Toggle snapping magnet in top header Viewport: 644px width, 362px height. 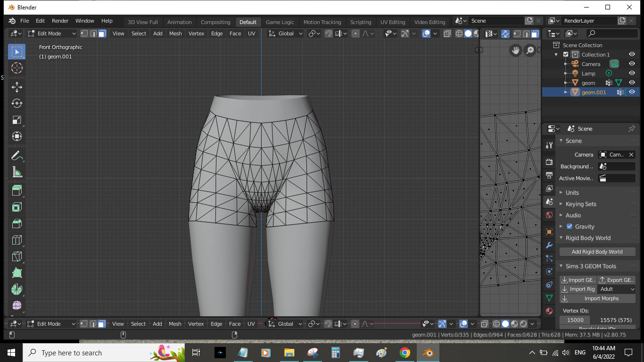tap(328, 33)
